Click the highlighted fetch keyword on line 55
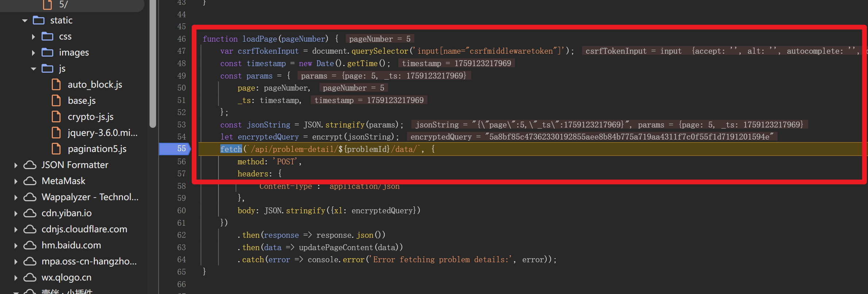This screenshot has height=294, width=868. (x=231, y=149)
